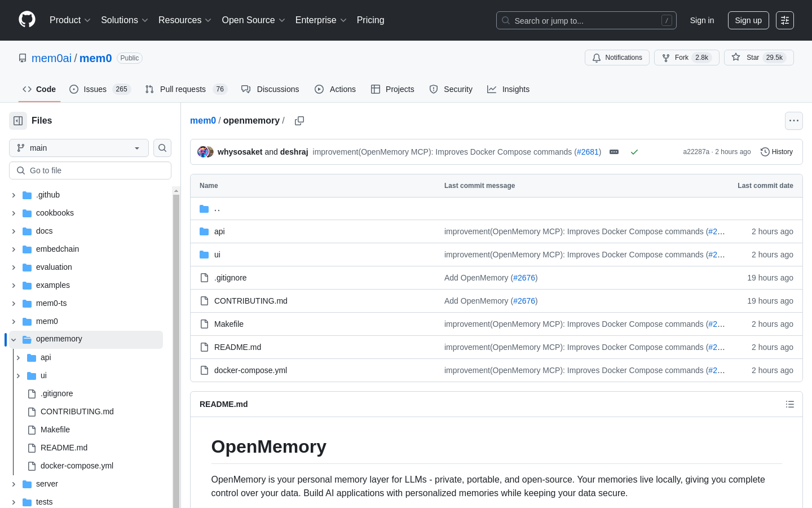812x508 pixels.
Task: Open #2676 link in .gitignore row
Action: click(x=524, y=278)
